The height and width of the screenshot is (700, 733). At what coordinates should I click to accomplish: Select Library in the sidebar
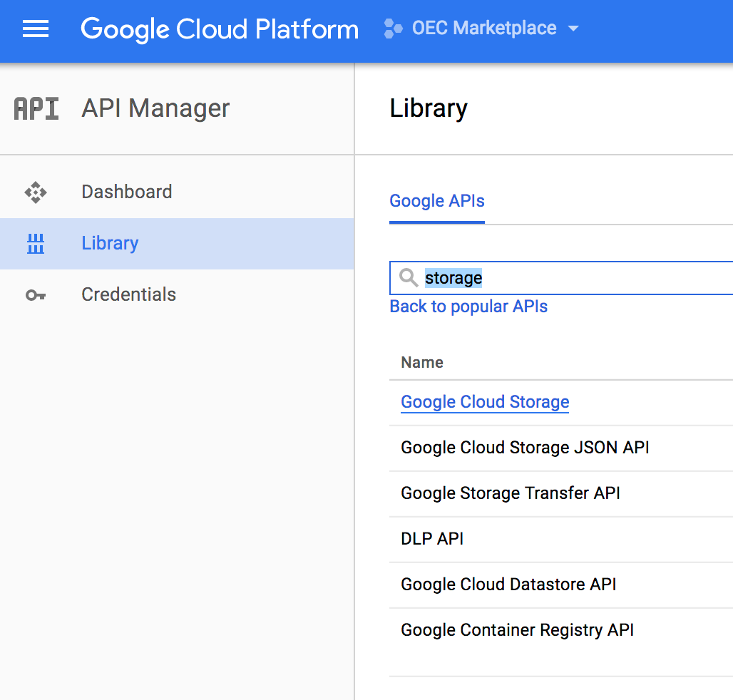pyautogui.click(x=110, y=243)
